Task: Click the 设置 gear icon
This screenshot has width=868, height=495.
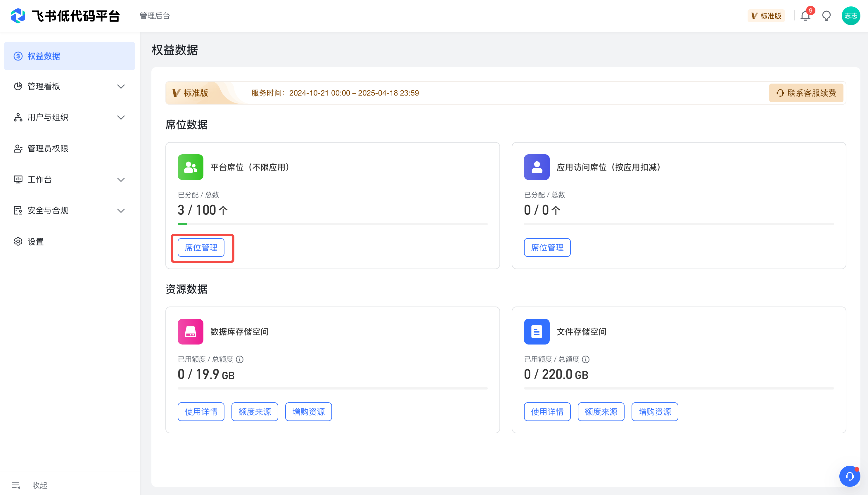Action: 18,242
